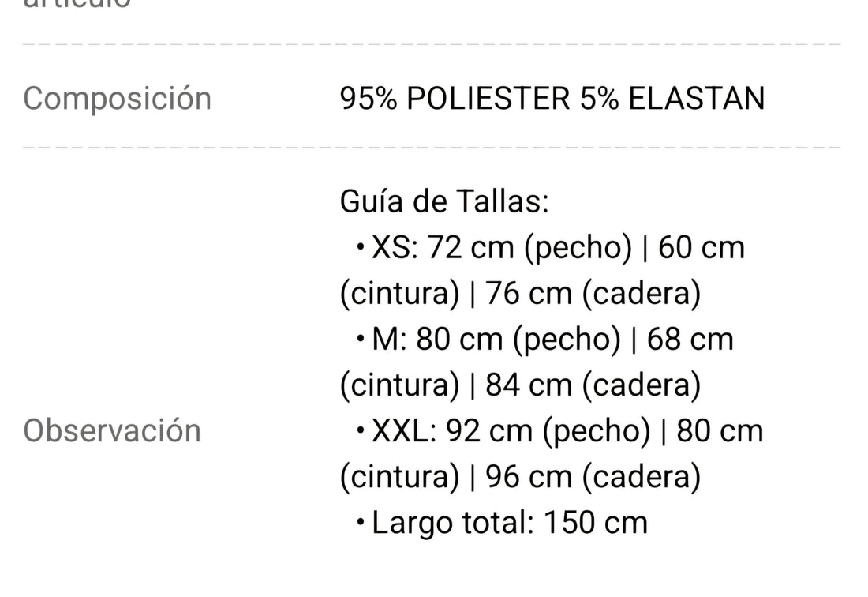
Task: Click the "76 cm (cadera)" text
Action: 593,294
